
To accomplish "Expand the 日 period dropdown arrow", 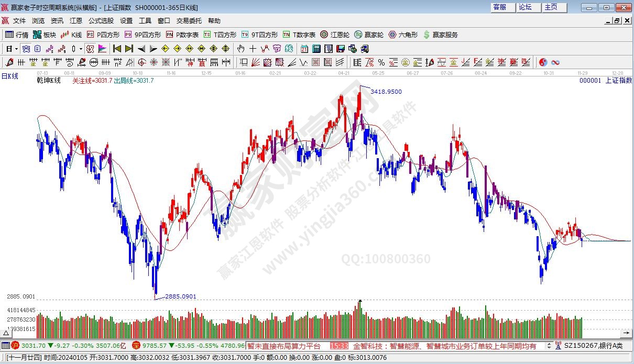I will (16, 49).
